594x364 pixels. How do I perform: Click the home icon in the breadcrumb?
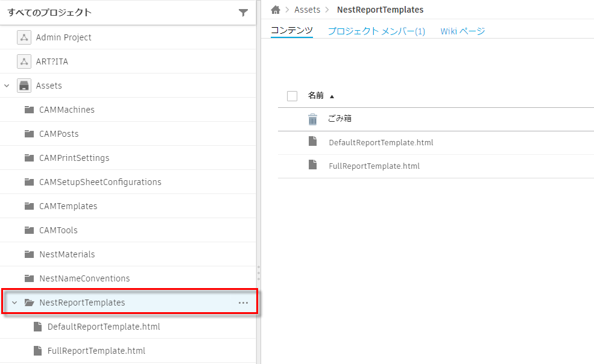click(x=276, y=10)
